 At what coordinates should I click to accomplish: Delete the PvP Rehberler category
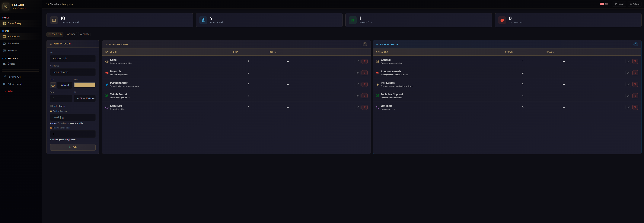365,84
